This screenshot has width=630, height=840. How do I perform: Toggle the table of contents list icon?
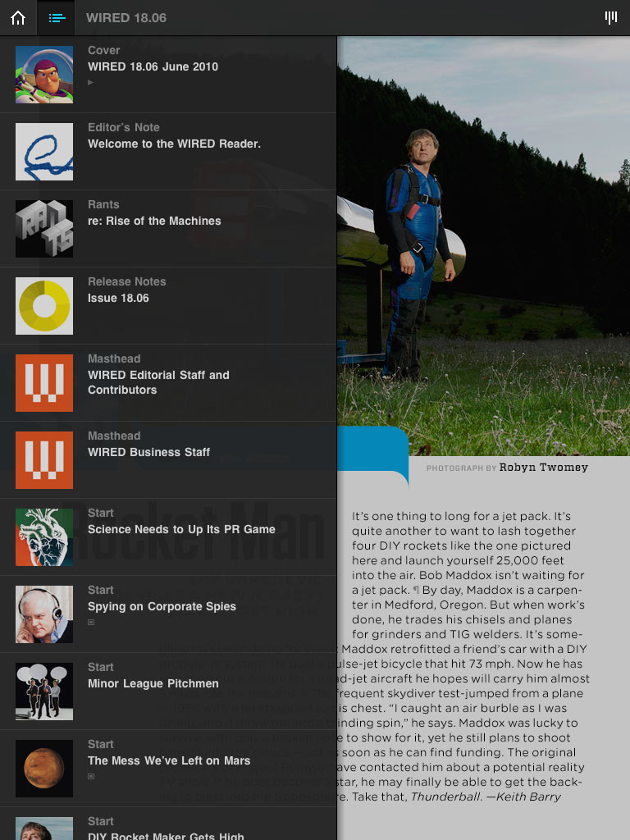[x=57, y=18]
